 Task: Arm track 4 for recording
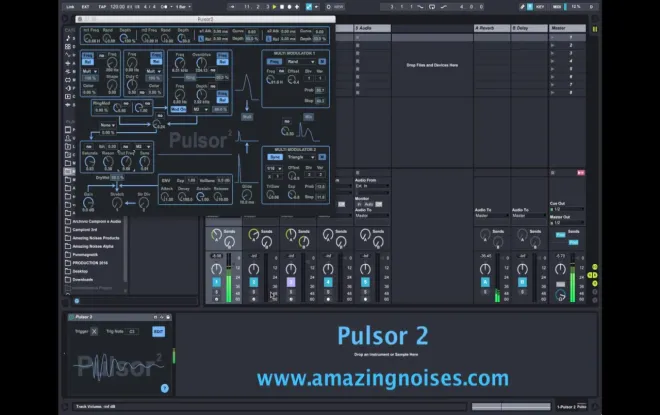[328, 299]
